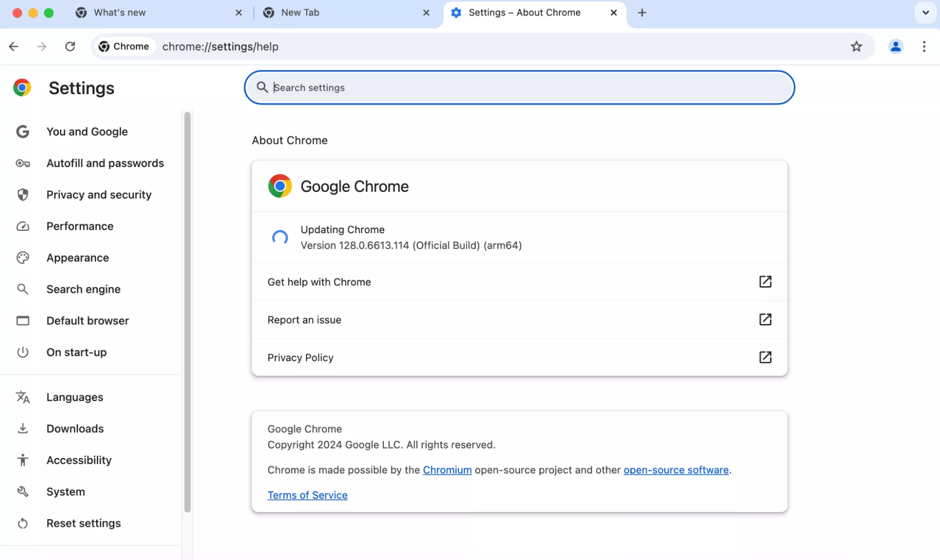The height and width of the screenshot is (560, 940).
Task: Open Chrome's three-dot menu
Action: [x=924, y=47]
